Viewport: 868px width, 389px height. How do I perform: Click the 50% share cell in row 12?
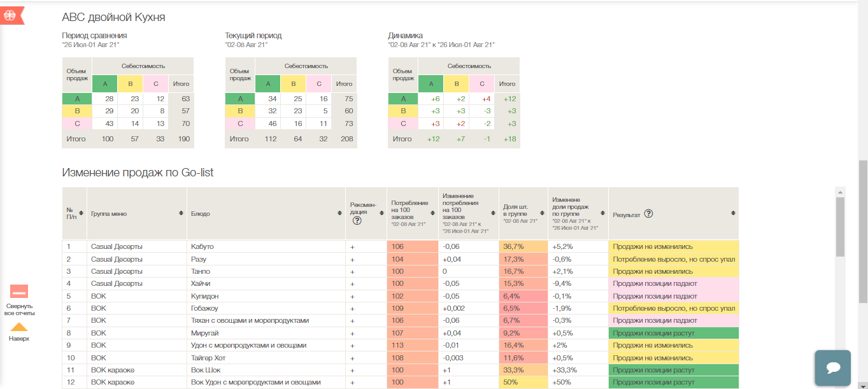(x=523, y=382)
